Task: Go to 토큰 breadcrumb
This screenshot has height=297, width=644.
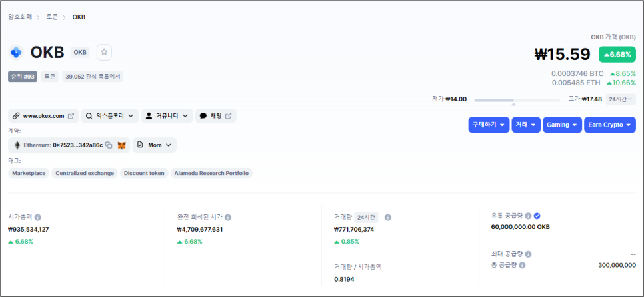Action: point(52,17)
